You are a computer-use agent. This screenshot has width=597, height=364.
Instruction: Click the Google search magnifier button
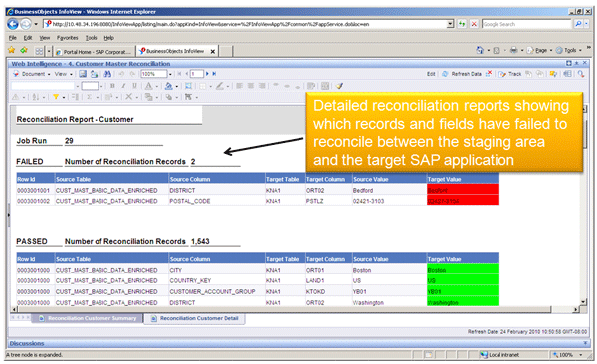tap(578, 24)
